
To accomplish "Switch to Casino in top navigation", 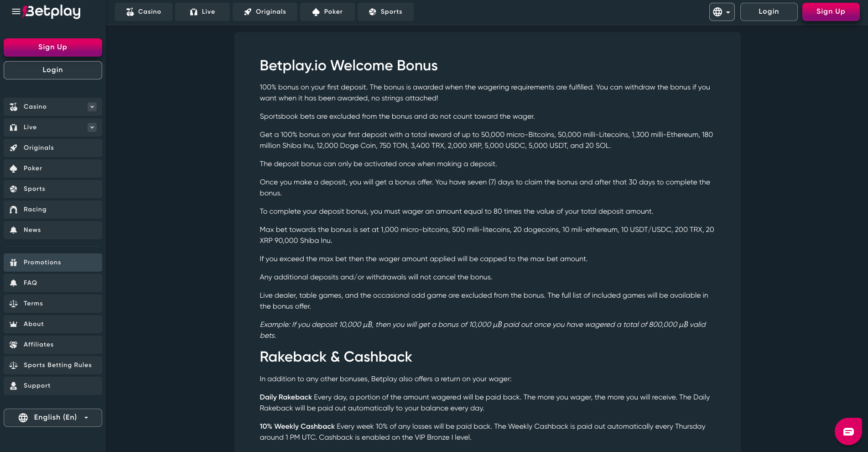I will point(144,12).
